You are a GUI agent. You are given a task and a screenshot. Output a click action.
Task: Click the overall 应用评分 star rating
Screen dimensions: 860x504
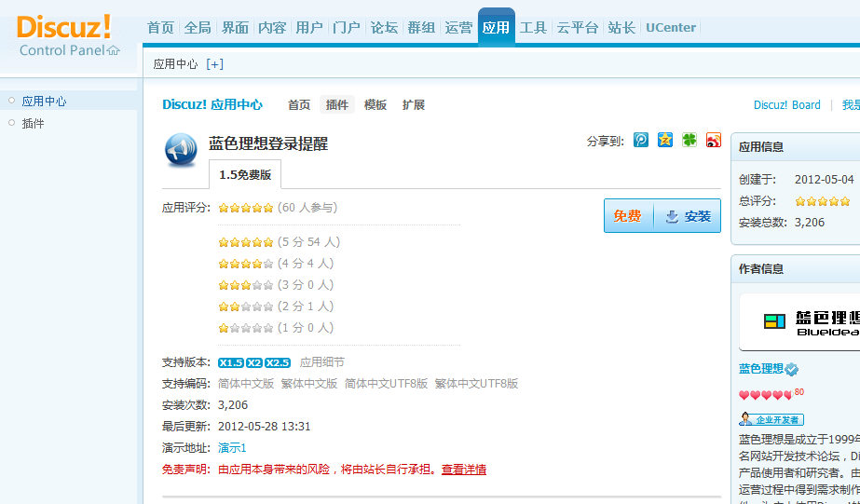click(x=246, y=208)
